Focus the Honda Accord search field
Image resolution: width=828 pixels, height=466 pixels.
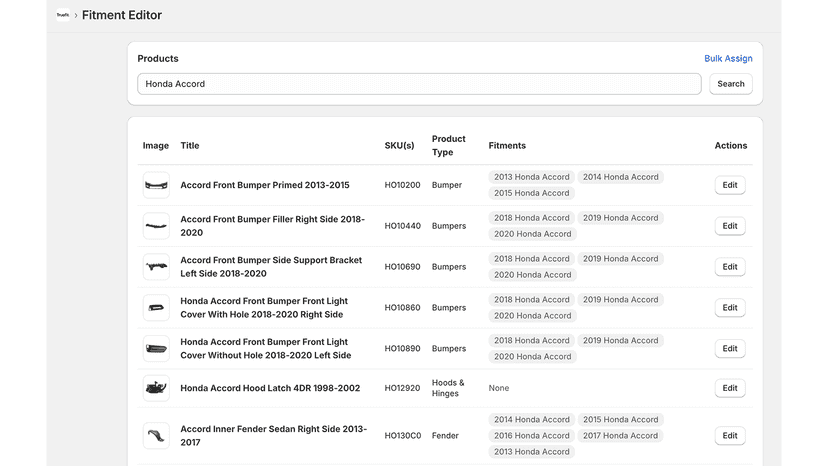pyautogui.click(x=419, y=84)
